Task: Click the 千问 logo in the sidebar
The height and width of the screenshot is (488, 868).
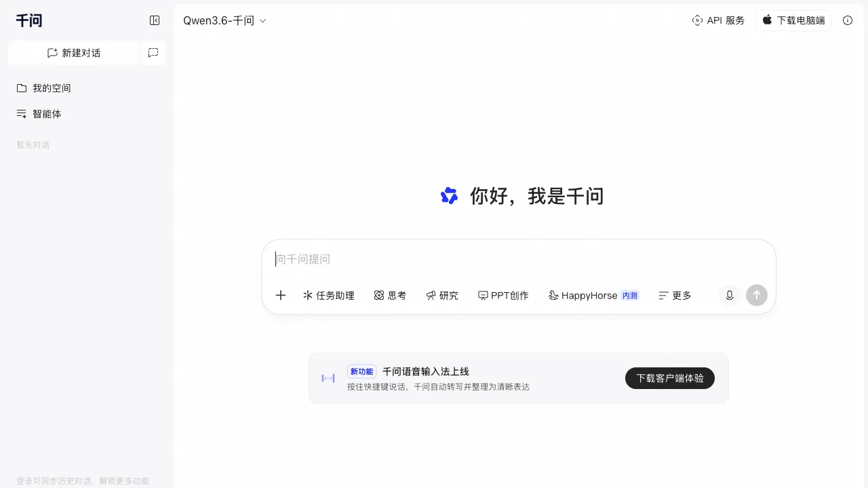Action: click(29, 20)
